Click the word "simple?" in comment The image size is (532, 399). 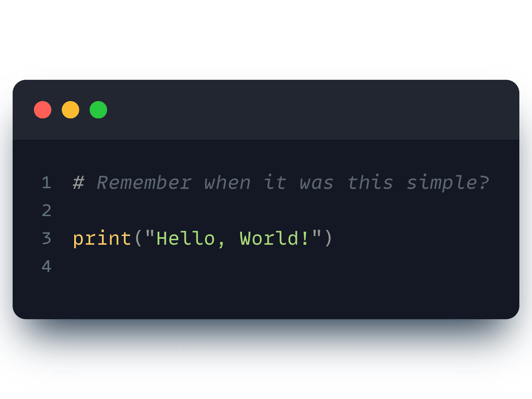pos(448,183)
